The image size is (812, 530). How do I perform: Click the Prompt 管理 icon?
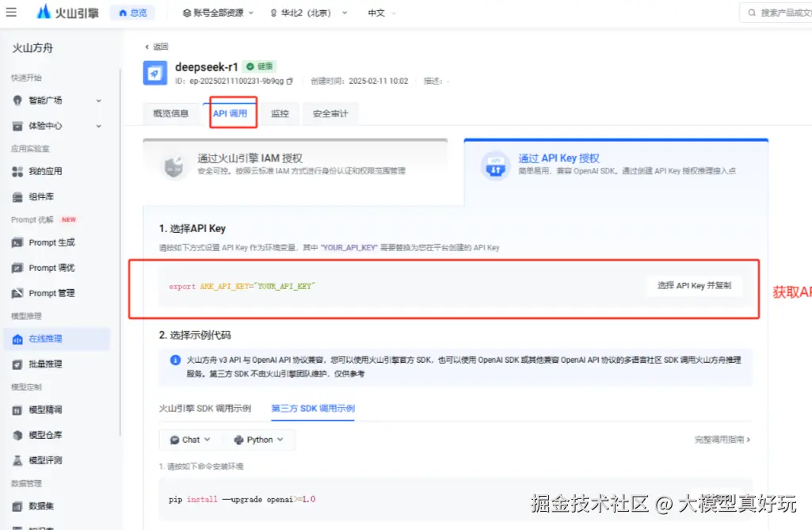point(17,293)
